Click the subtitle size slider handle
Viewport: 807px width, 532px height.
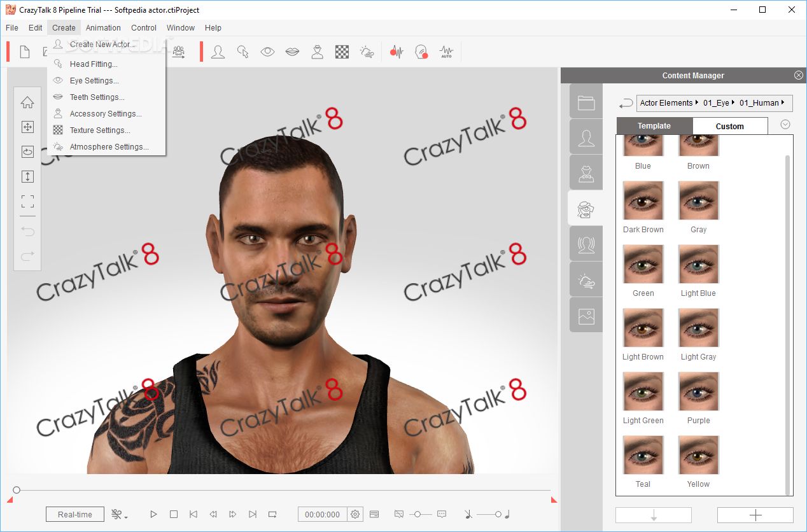pos(418,514)
